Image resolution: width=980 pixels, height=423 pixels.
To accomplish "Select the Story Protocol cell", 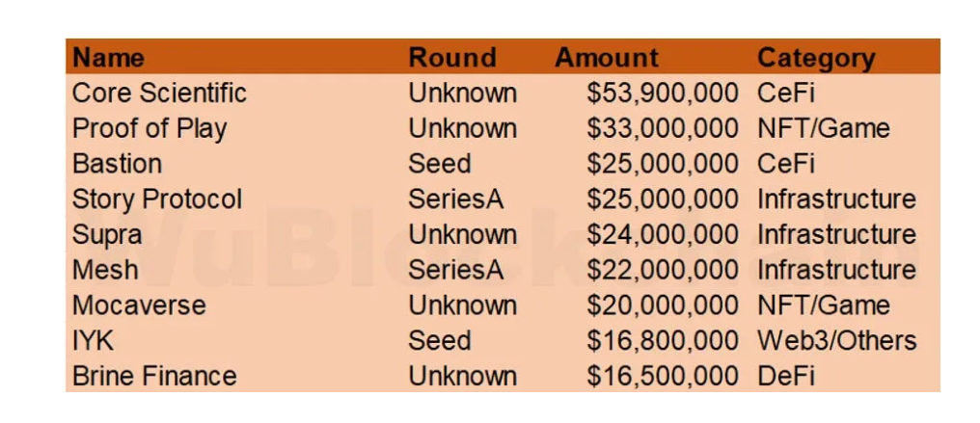I will [x=157, y=199].
